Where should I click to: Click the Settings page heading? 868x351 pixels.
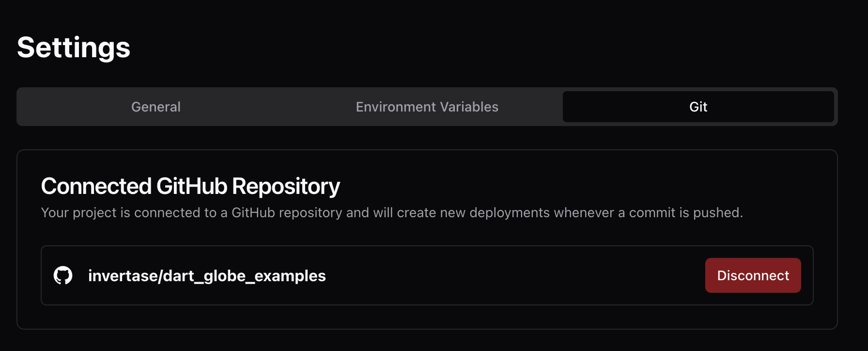point(74,48)
